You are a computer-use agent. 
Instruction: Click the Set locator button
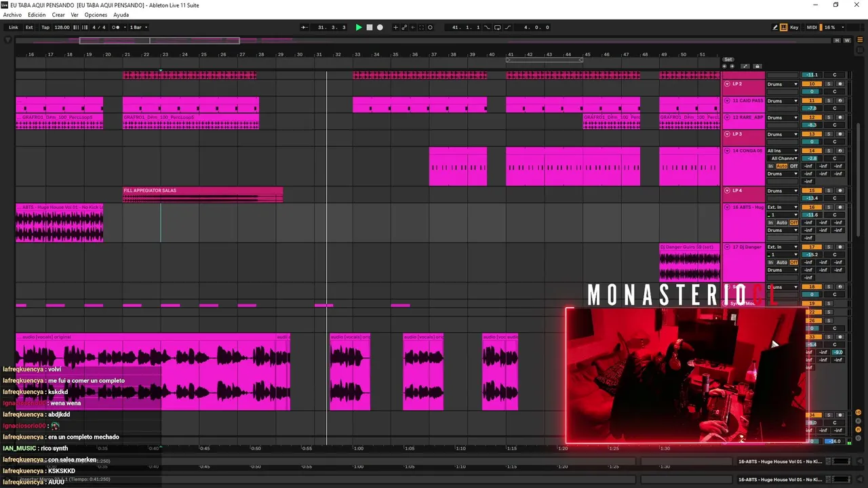(728, 60)
